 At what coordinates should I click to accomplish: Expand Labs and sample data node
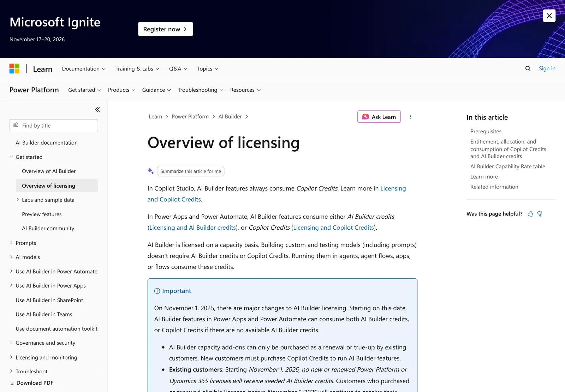coord(18,200)
